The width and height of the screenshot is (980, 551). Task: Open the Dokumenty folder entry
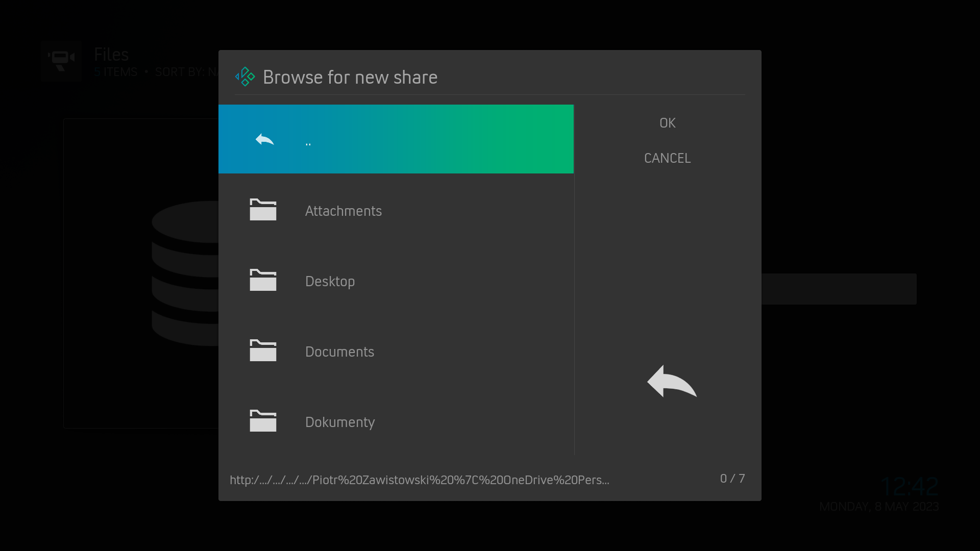[x=340, y=422]
